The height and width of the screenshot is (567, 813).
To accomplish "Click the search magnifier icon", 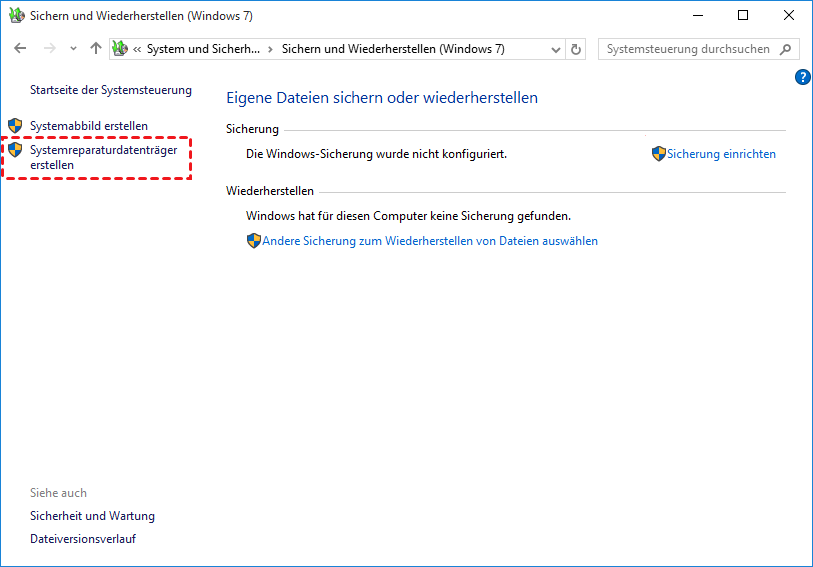I will point(786,49).
